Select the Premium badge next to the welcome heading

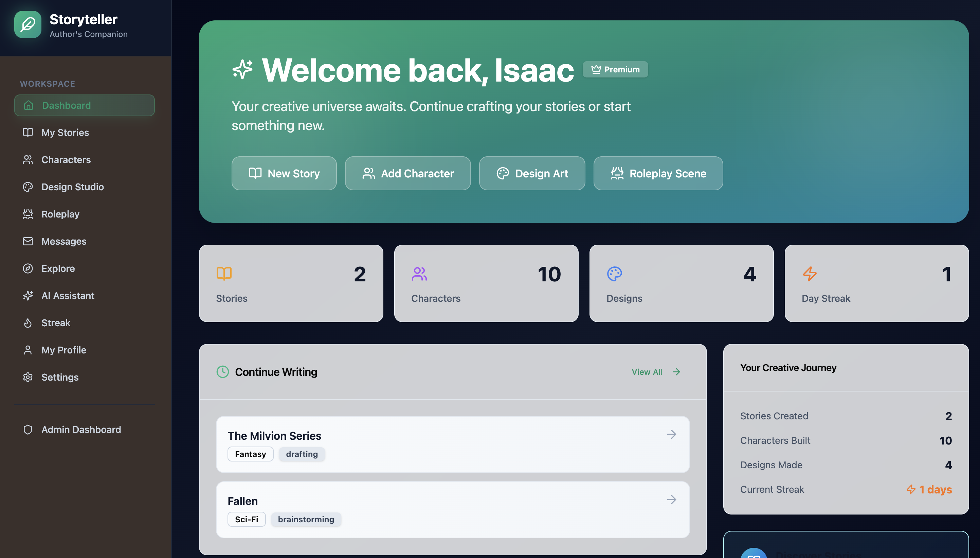[615, 69]
